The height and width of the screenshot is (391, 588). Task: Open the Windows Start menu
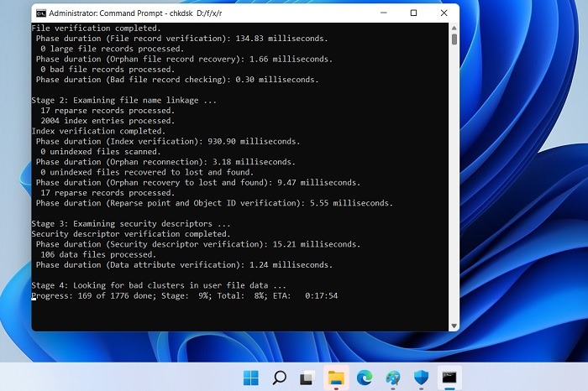[251, 378]
